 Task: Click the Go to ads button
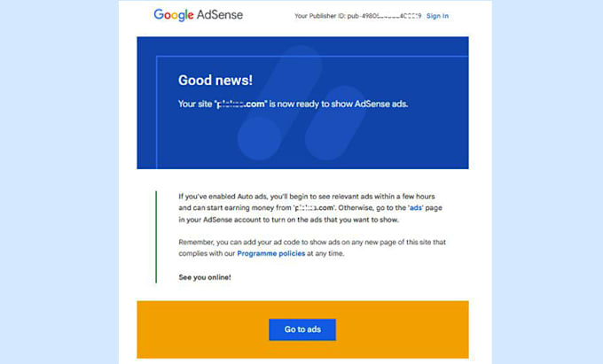[302, 329]
